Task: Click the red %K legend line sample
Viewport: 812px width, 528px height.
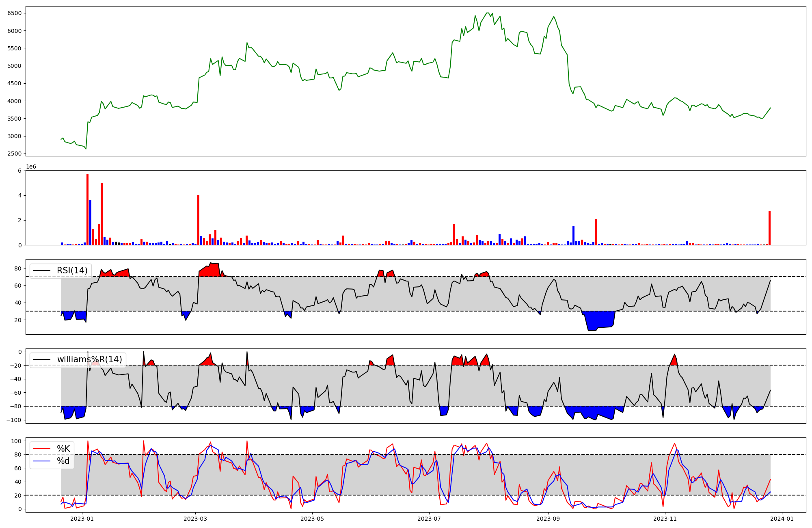Action: 41,449
